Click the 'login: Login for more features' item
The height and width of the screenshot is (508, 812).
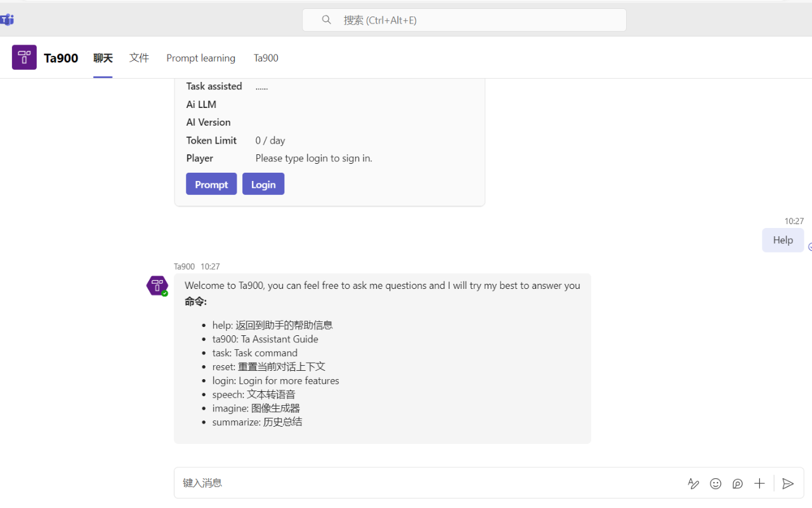(x=275, y=381)
